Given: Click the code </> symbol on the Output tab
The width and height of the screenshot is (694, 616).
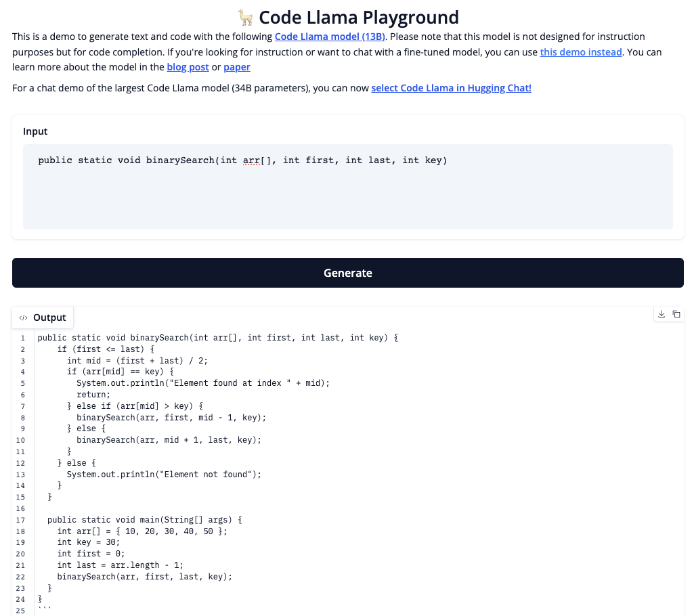Looking at the screenshot, I should click(x=24, y=317).
